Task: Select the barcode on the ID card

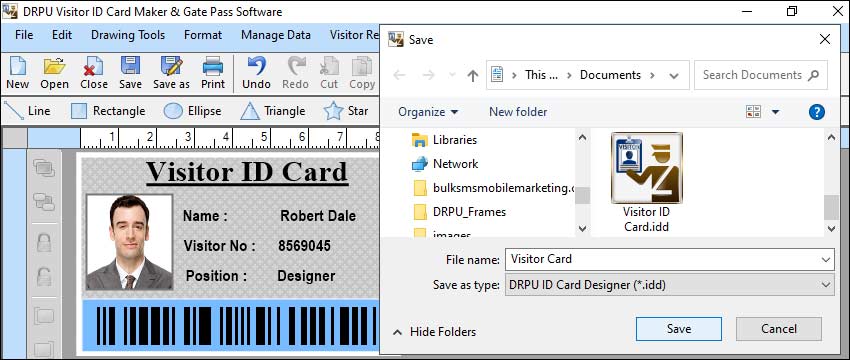Action: click(x=237, y=326)
